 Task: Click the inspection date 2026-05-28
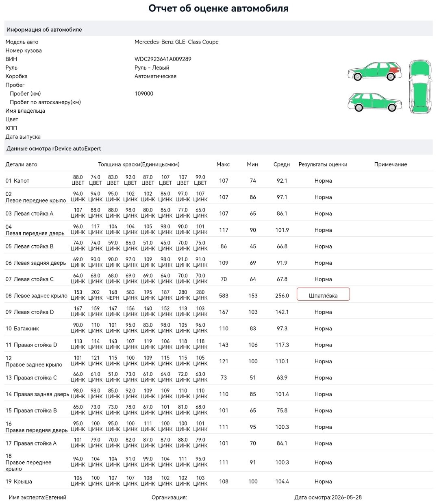click(347, 497)
